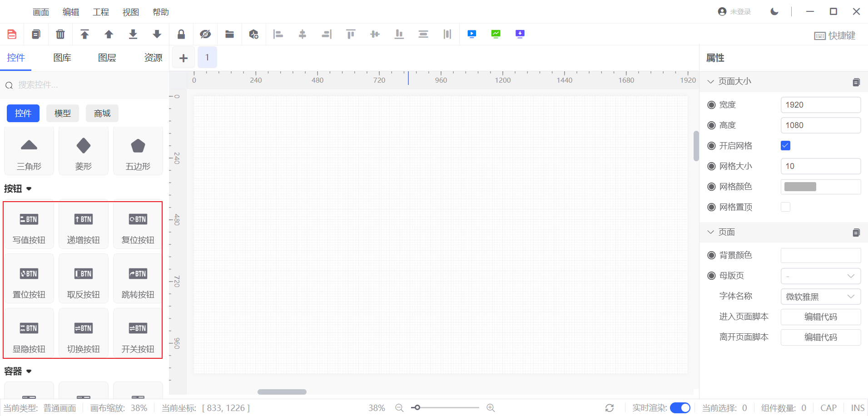Uncheck the 开启网格 checkbox
Screen dimensions: 868x416
click(785, 146)
